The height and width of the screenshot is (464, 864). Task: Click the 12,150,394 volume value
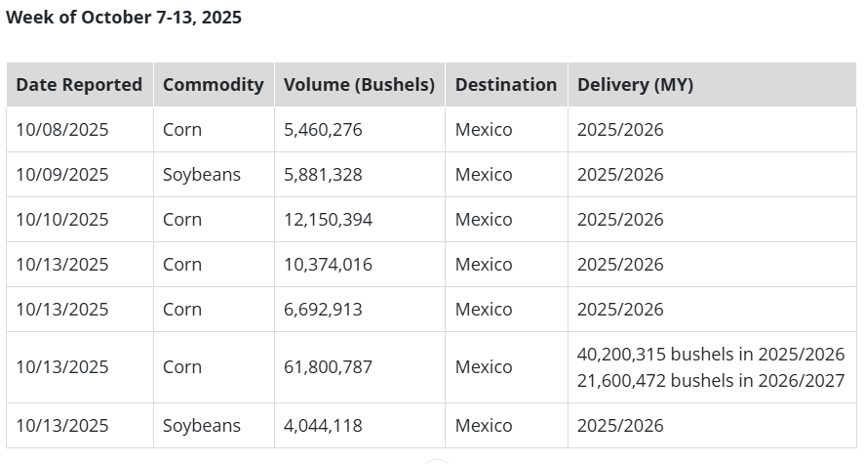pyautogui.click(x=328, y=219)
